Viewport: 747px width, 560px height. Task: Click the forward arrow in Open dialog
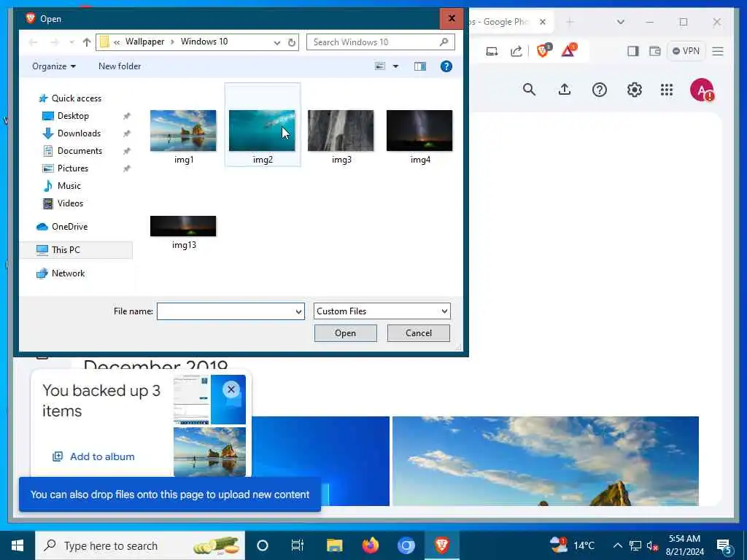[x=54, y=42]
